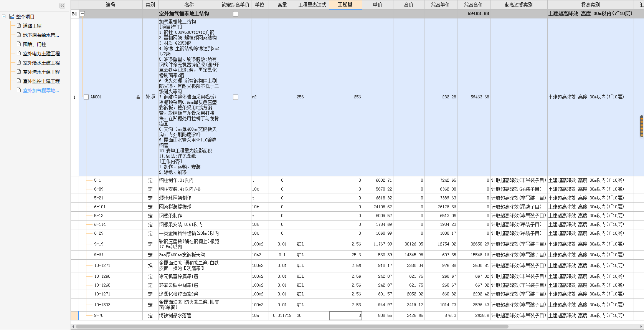This screenshot has width=644, height=330.
Task: Open 室外电力土建工程 tree item
Action: 41,53
